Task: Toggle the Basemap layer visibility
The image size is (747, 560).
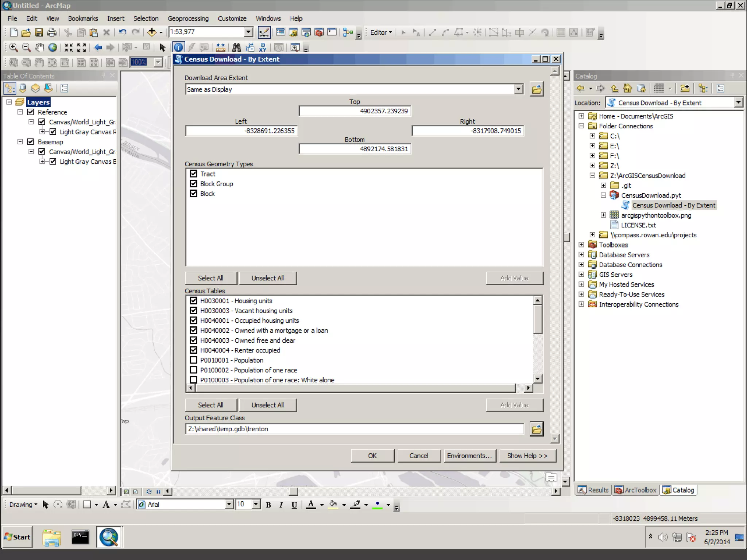Action: tap(31, 142)
